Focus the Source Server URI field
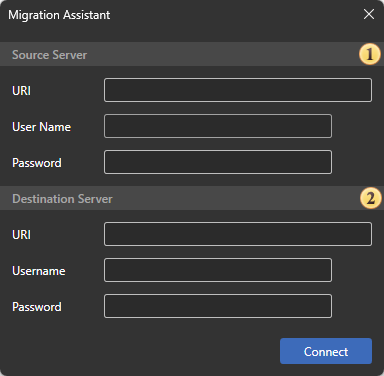 (x=238, y=90)
